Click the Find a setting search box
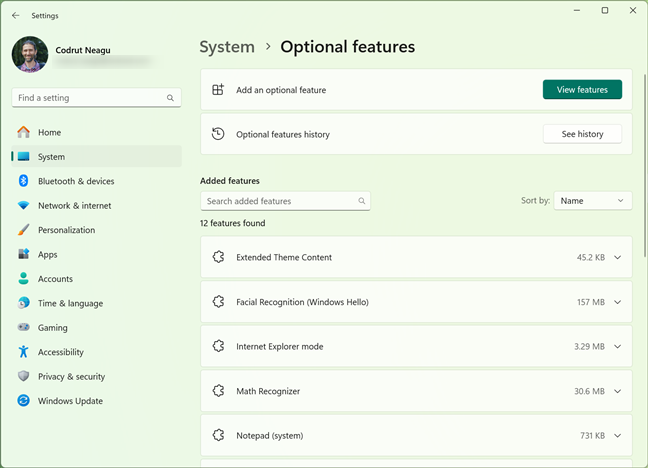This screenshot has height=468, width=648. point(96,98)
